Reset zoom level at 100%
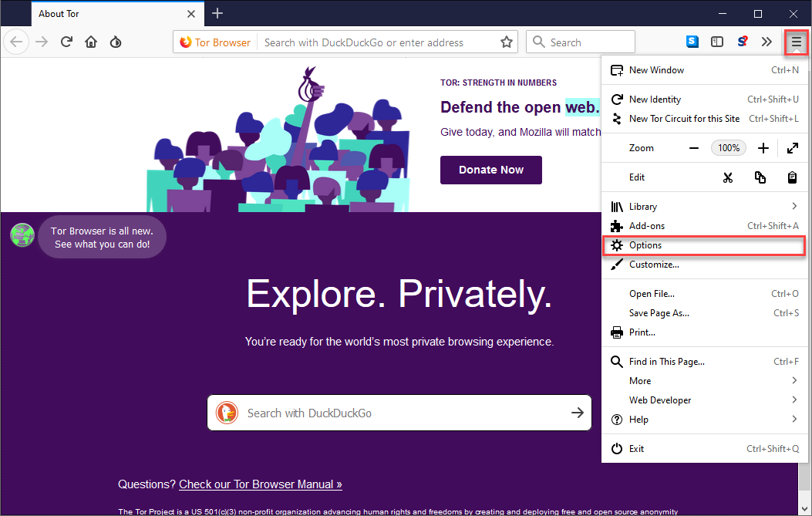The width and height of the screenshot is (812, 516). (729, 148)
